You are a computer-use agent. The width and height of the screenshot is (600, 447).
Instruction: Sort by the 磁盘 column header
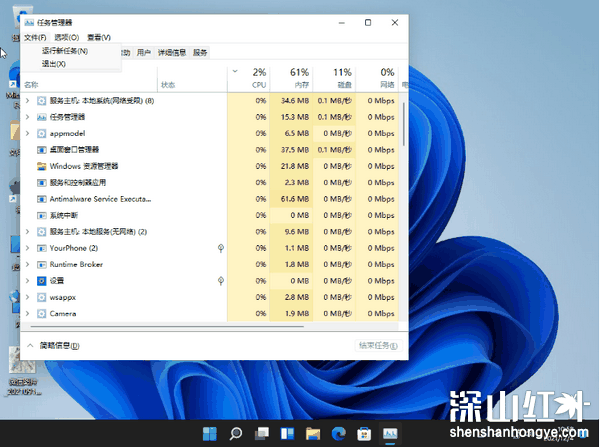coord(334,79)
